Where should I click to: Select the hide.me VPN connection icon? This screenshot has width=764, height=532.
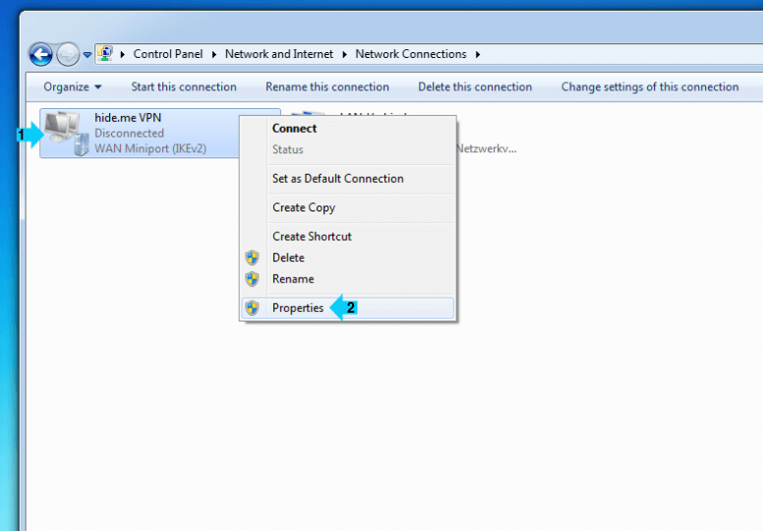pyautogui.click(x=66, y=133)
